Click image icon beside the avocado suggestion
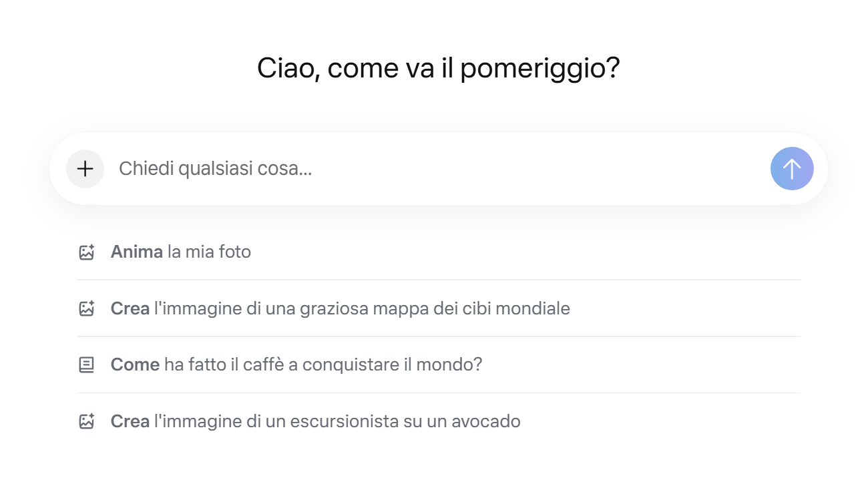The height and width of the screenshot is (492, 868). point(86,422)
